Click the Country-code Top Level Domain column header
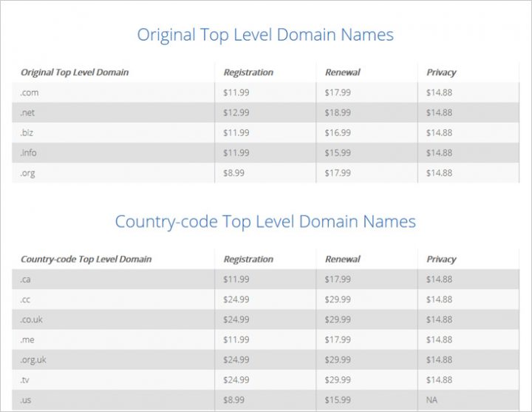532x412 pixels. click(x=86, y=259)
